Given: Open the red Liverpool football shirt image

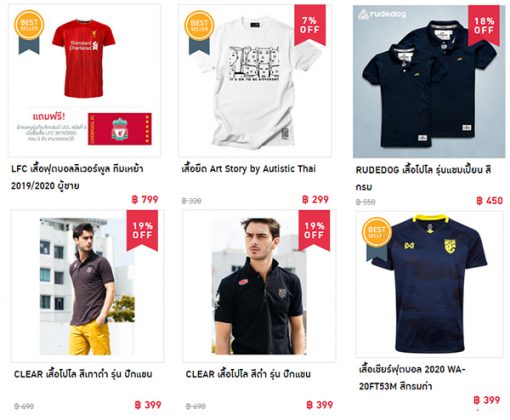Looking at the screenshot, I should pos(85,81).
